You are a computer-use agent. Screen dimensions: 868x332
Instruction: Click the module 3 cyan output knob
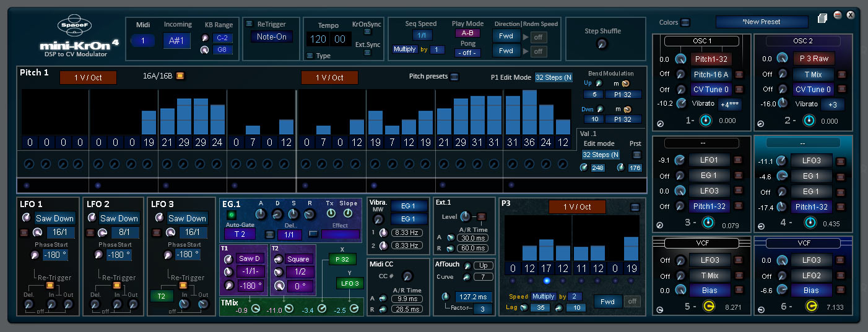pyautogui.click(x=708, y=222)
